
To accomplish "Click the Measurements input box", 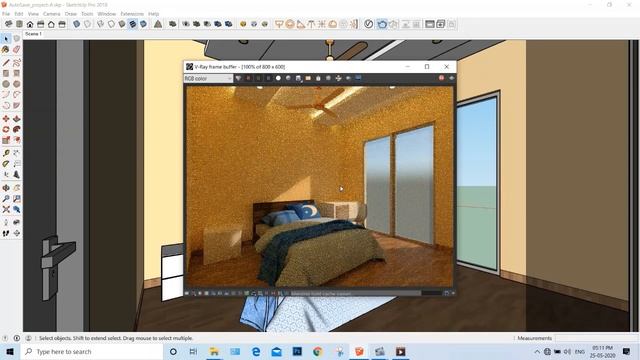I will 596,338.
